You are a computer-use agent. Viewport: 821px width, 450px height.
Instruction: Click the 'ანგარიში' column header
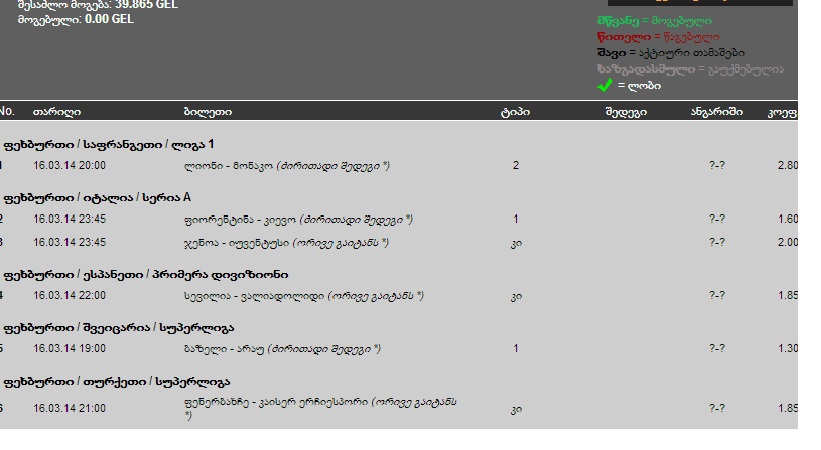(x=717, y=112)
